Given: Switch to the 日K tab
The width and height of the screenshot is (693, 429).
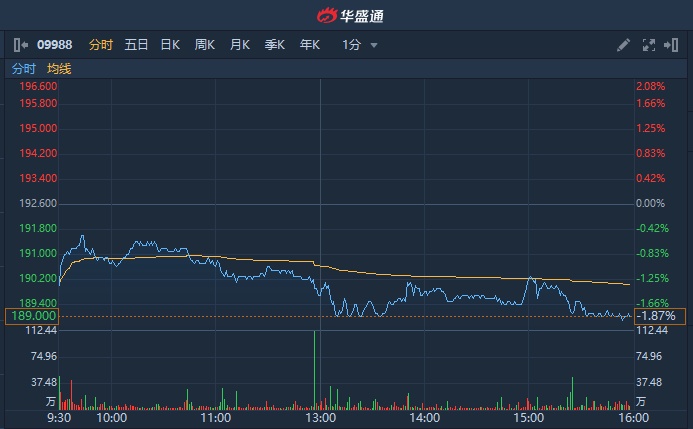Looking at the screenshot, I should tap(170, 45).
